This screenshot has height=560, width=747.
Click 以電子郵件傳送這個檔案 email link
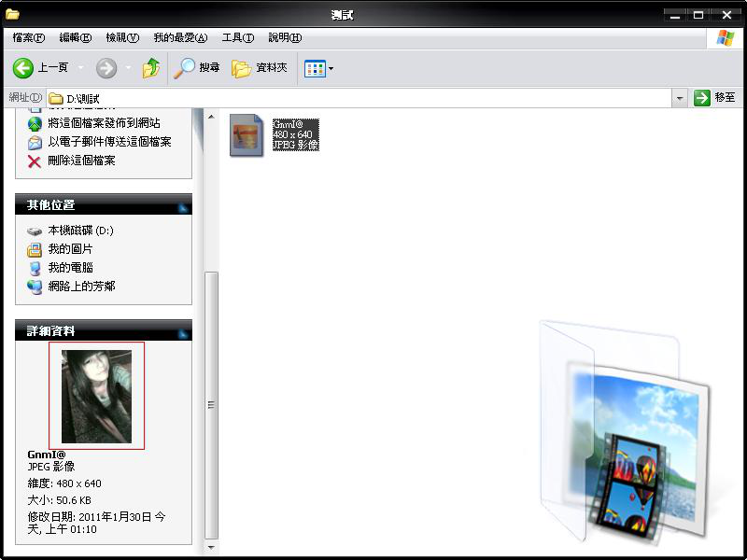(x=109, y=142)
